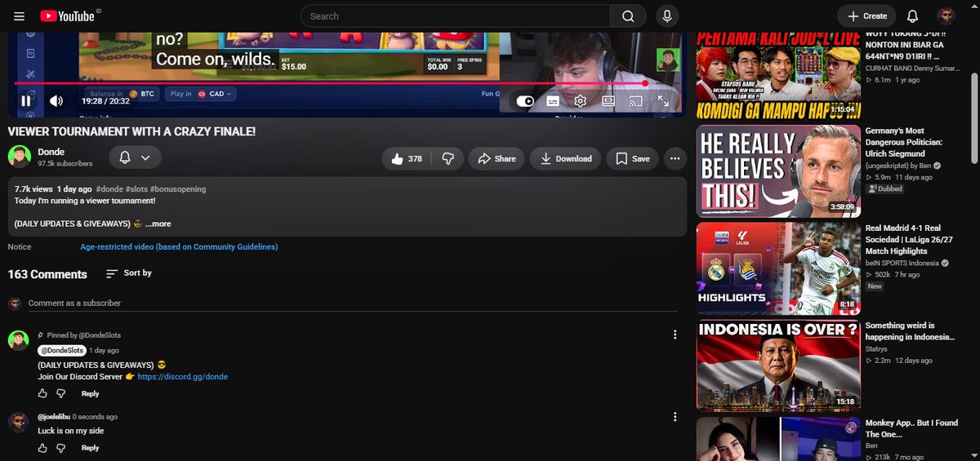Dislike the 'Luck is on my side' comment

[x=61, y=447]
